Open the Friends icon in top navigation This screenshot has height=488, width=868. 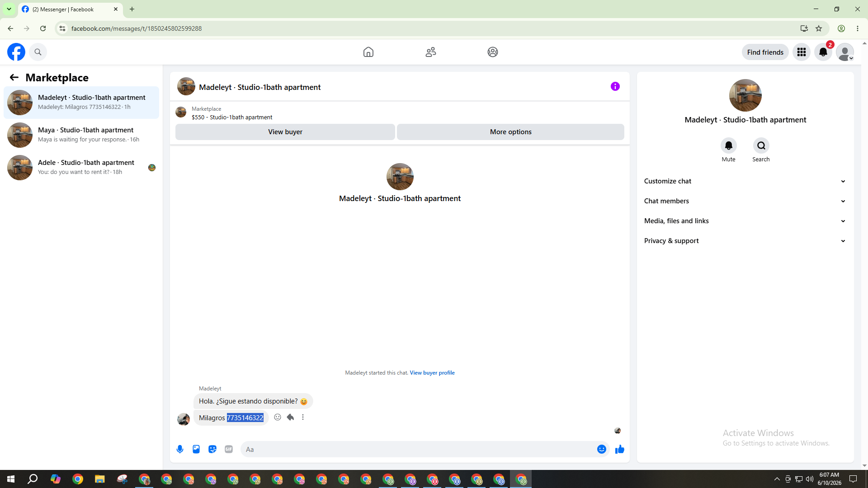(431, 52)
